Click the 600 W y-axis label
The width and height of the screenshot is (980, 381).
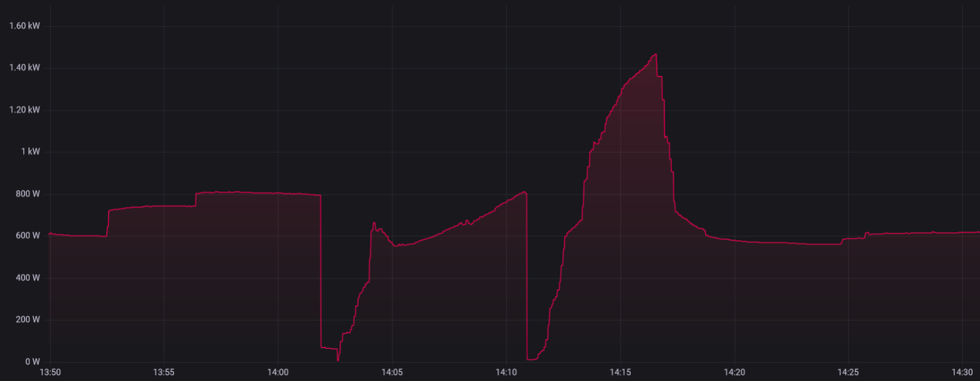[28, 235]
